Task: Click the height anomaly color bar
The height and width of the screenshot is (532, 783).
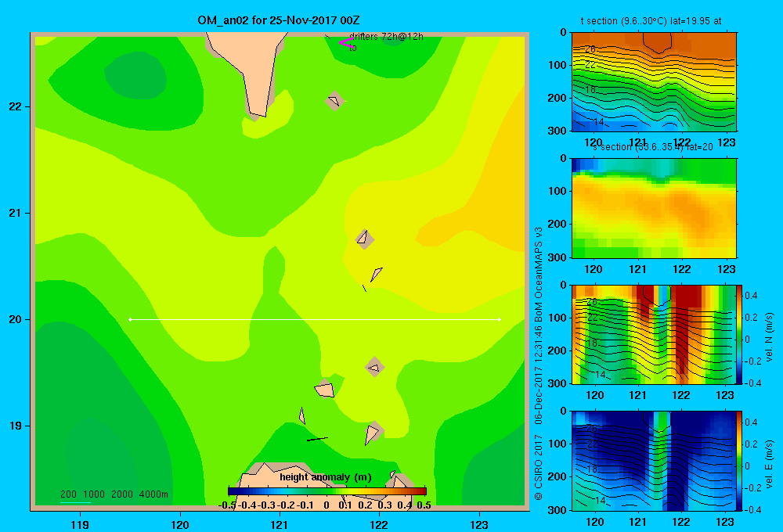Action: coord(327,491)
